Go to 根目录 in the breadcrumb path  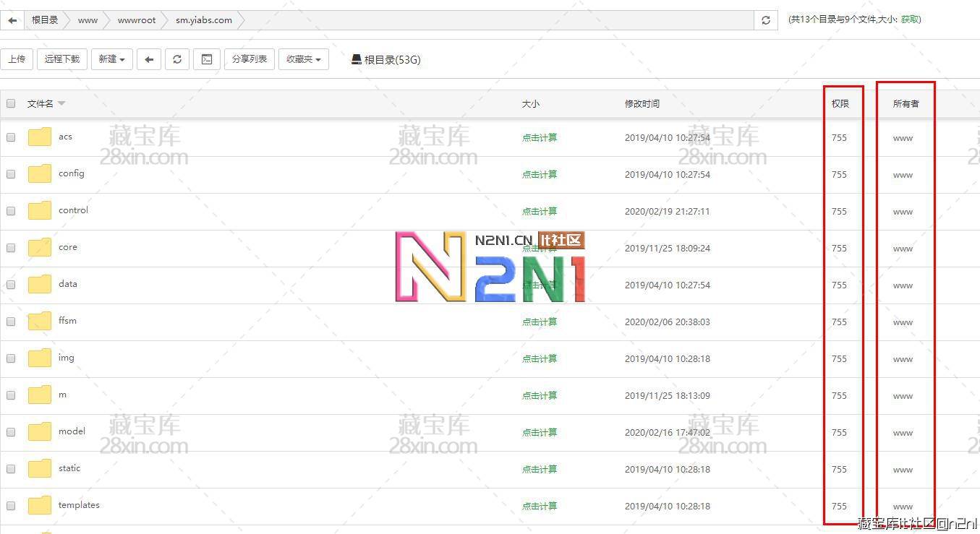pyautogui.click(x=45, y=20)
